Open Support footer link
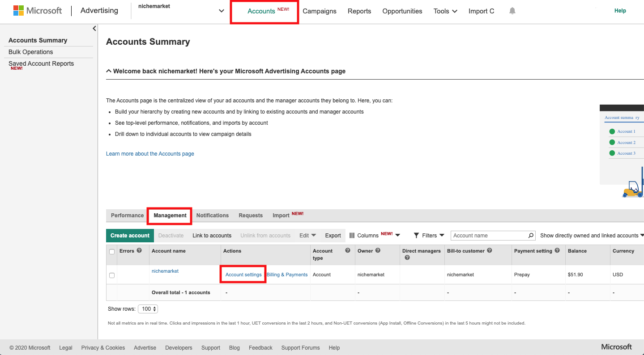The image size is (644, 355). (x=211, y=348)
